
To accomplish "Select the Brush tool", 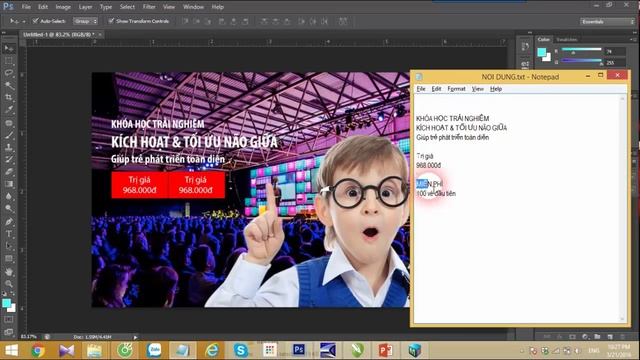I will (x=9, y=135).
